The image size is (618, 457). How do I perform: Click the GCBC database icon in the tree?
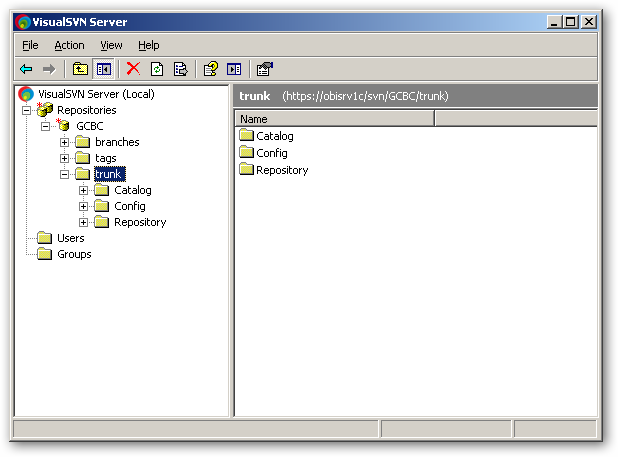pos(63,125)
